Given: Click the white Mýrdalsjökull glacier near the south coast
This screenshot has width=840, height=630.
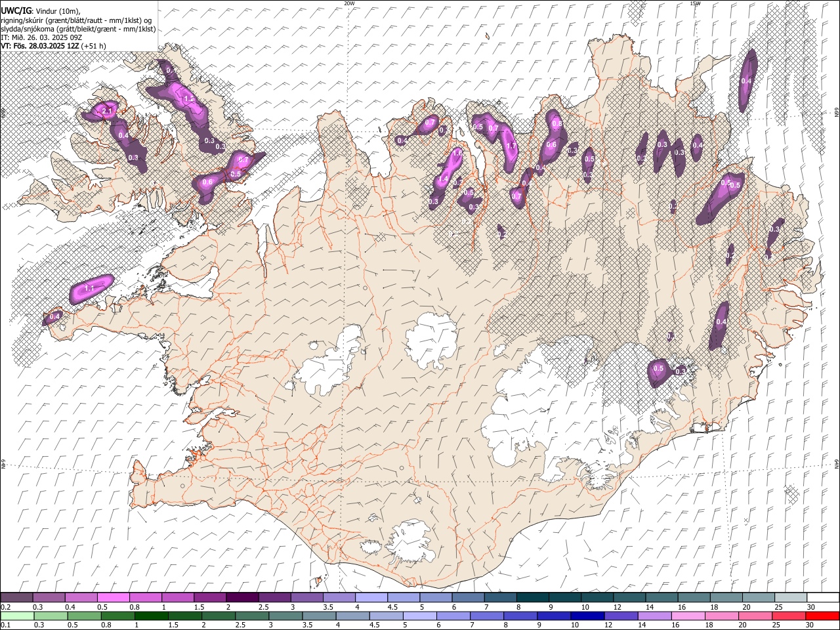Looking at the screenshot, I should 411,541.
